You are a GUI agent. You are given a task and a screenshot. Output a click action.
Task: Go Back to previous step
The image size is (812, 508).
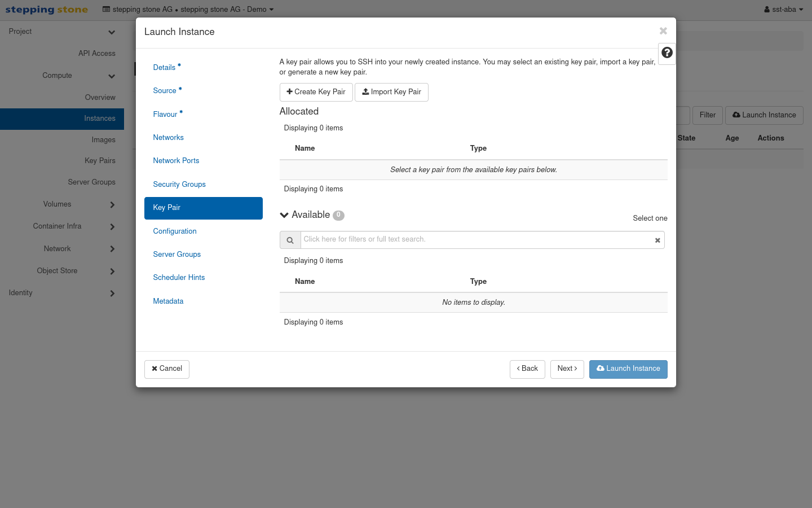(527, 369)
